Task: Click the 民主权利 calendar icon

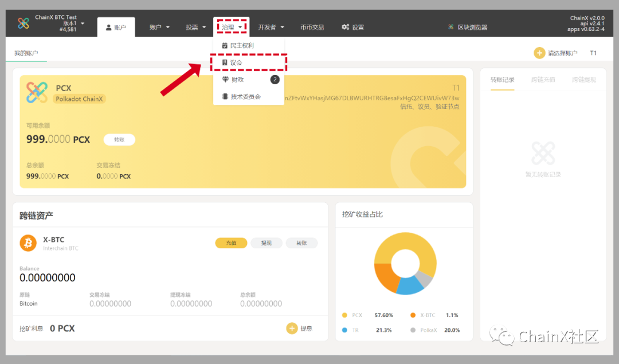Action: click(x=225, y=45)
